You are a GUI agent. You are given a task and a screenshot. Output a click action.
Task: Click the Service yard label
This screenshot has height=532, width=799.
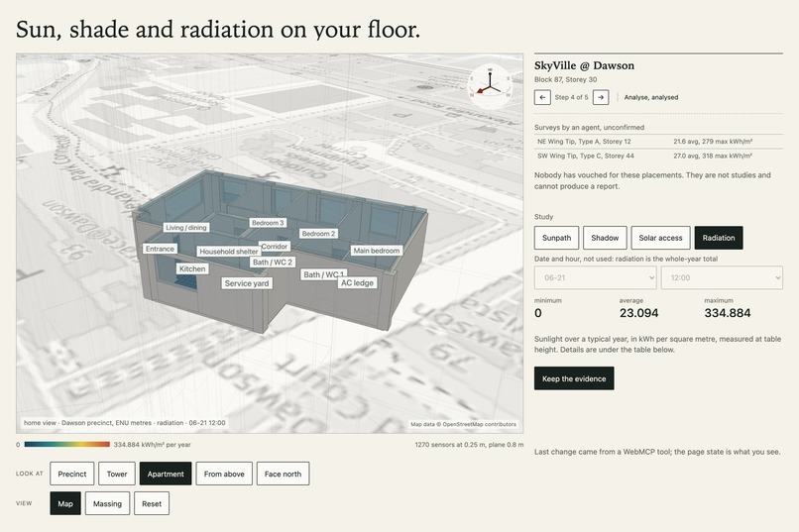click(x=247, y=283)
